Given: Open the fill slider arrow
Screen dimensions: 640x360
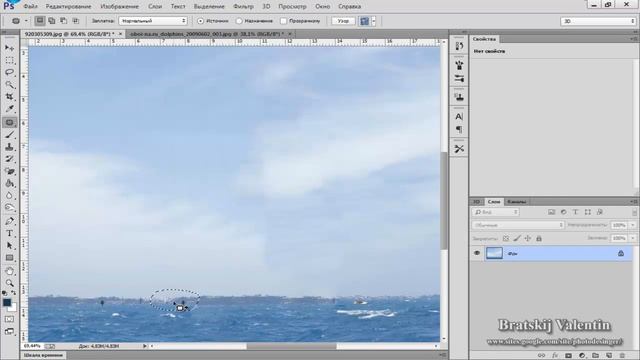Looking at the screenshot, I should point(633,238).
